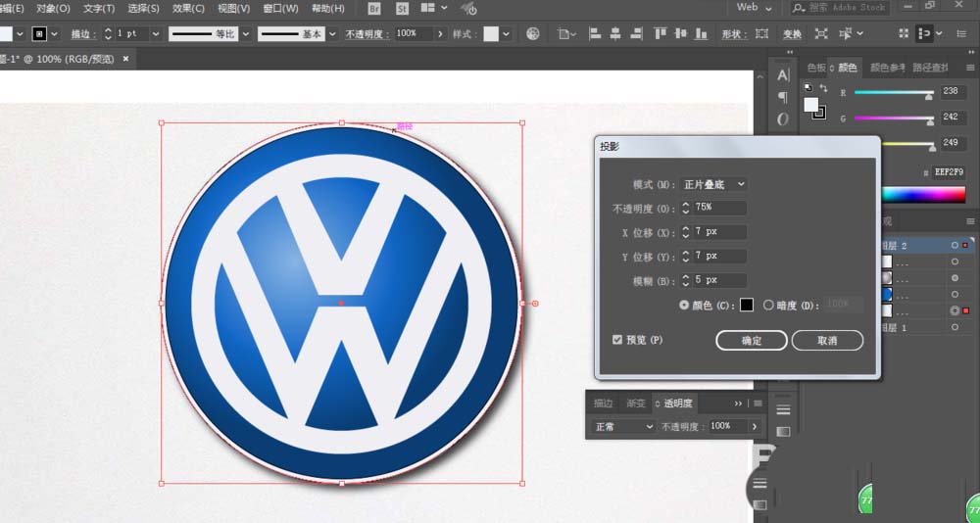Click the recolor artwork wheel icon
Viewport: 980px width, 523px height.
533,33
